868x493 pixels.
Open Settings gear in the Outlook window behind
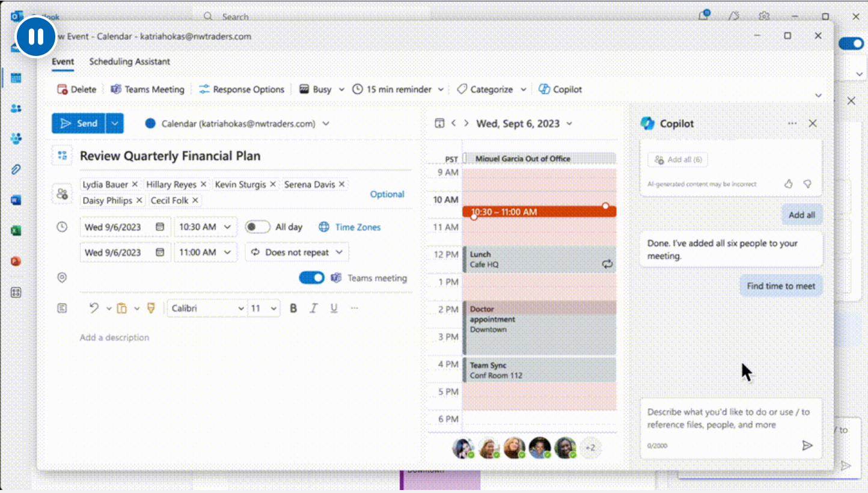tap(764, 16)
